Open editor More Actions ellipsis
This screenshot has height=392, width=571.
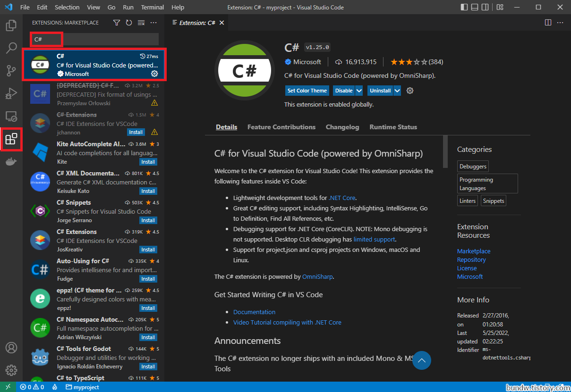(x=561, y=23)
